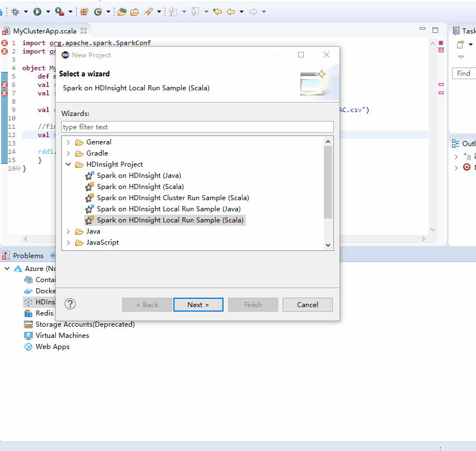Switch to the Problems tab
This screenshot has width=476, height=451.
click(x=28, y=255)
